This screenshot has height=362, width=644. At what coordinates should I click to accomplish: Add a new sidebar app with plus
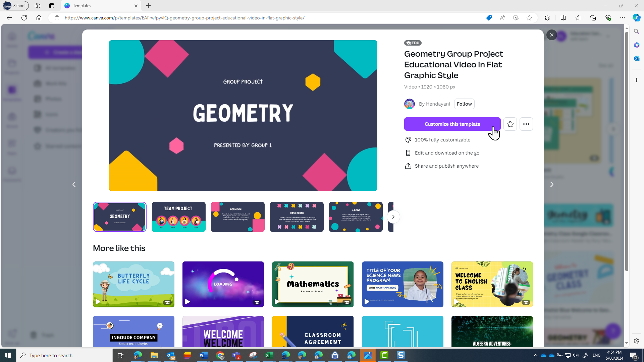pos(636,80)
